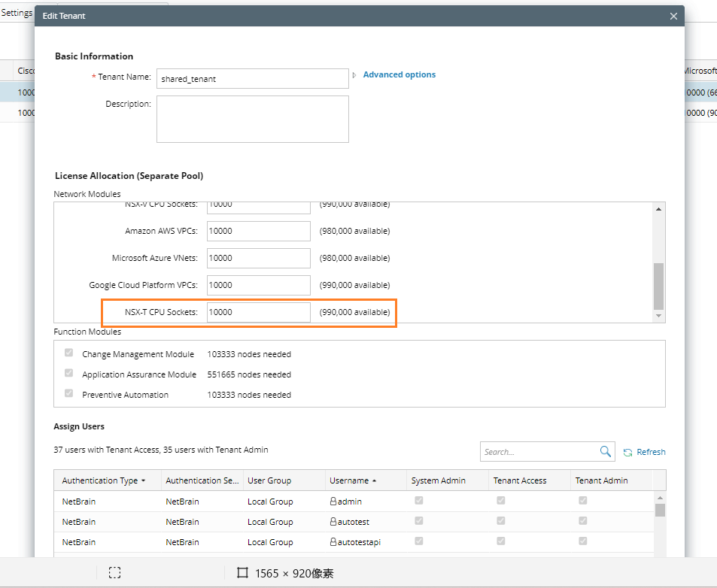Enable the Change Management Module checkbox

click(x=68, y=352)
